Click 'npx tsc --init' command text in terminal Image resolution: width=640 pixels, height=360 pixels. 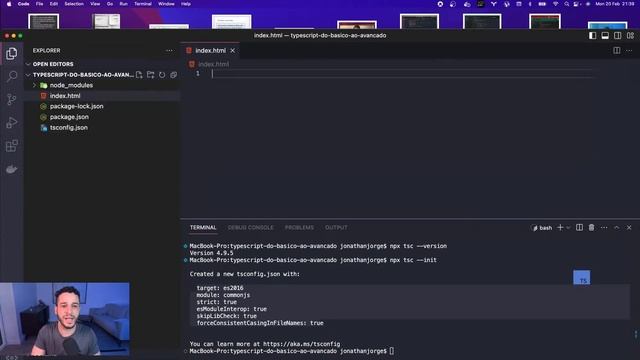[413, 260]
